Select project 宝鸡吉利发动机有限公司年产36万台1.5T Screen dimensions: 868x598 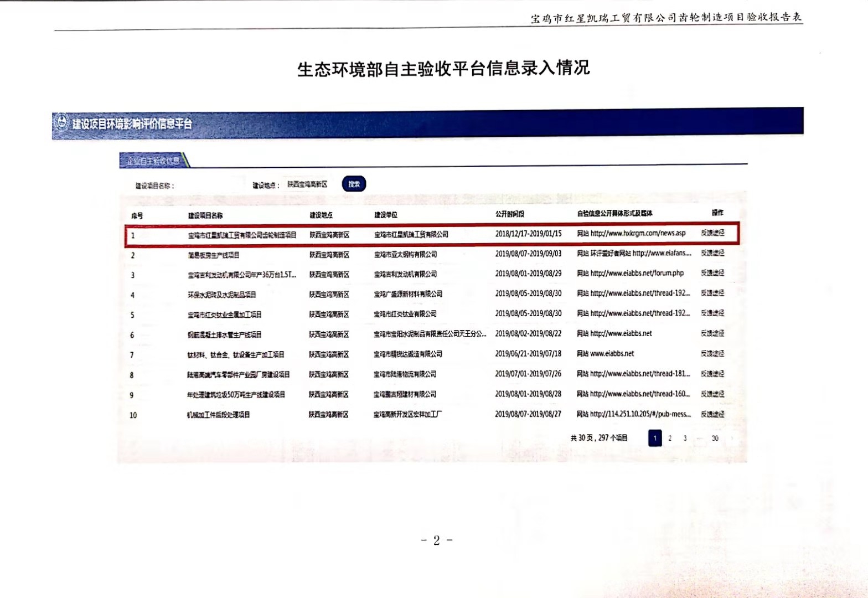pyautogui.click(x=242, y=275)
